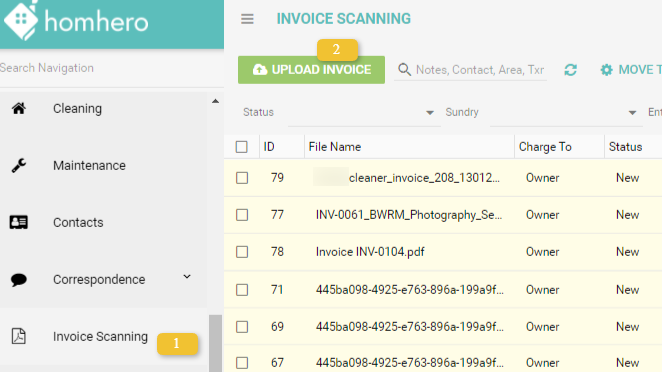
Task: Check the box for invoice 67
Action: [242, 363]
